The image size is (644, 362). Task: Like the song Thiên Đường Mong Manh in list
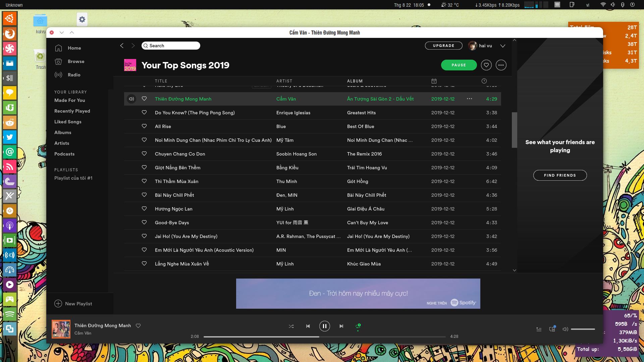144,99
